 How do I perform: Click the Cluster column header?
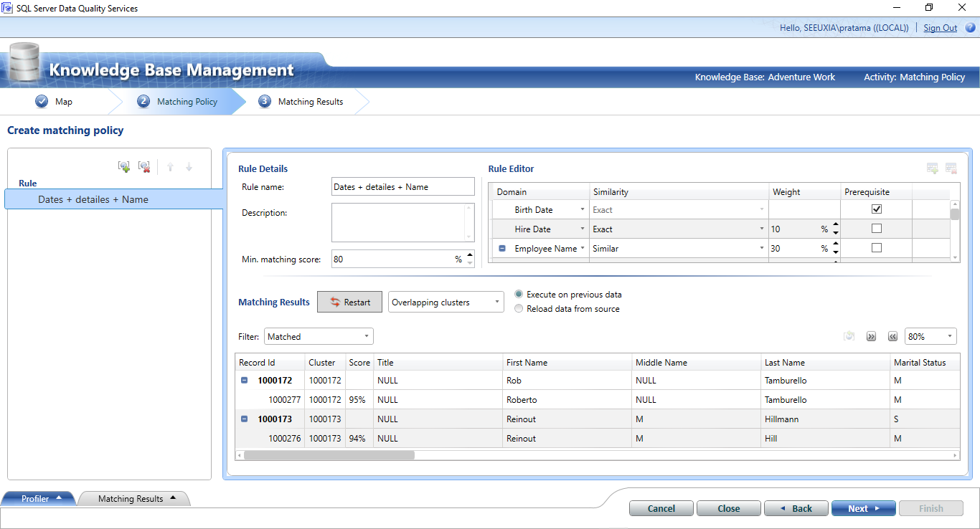325,363
